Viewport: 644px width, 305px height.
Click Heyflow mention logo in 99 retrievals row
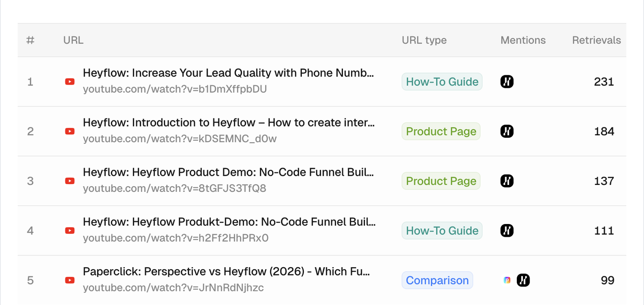523,280
